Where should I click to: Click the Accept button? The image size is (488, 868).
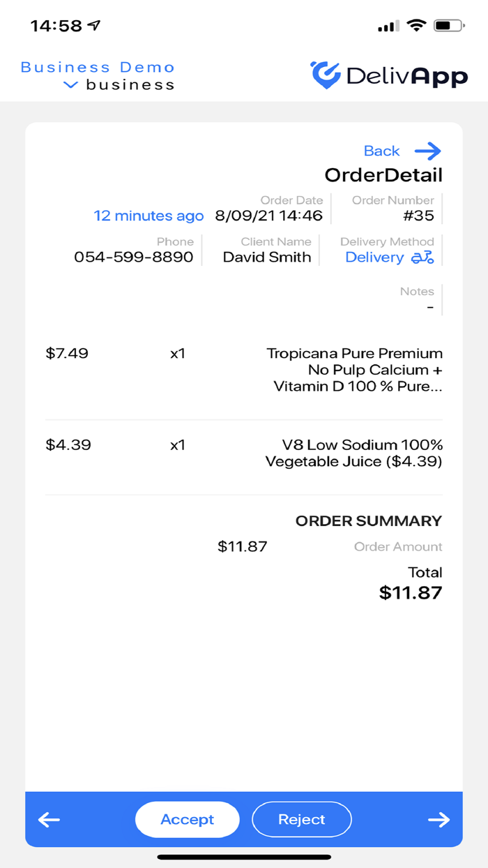point(187,819)
